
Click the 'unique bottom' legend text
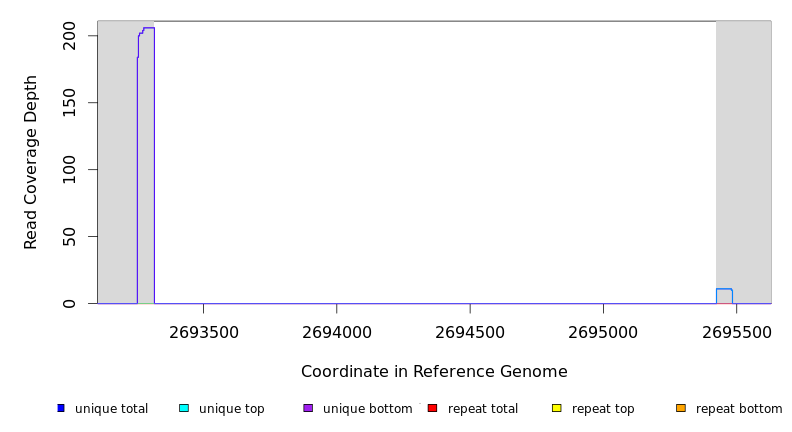[367, 409]
